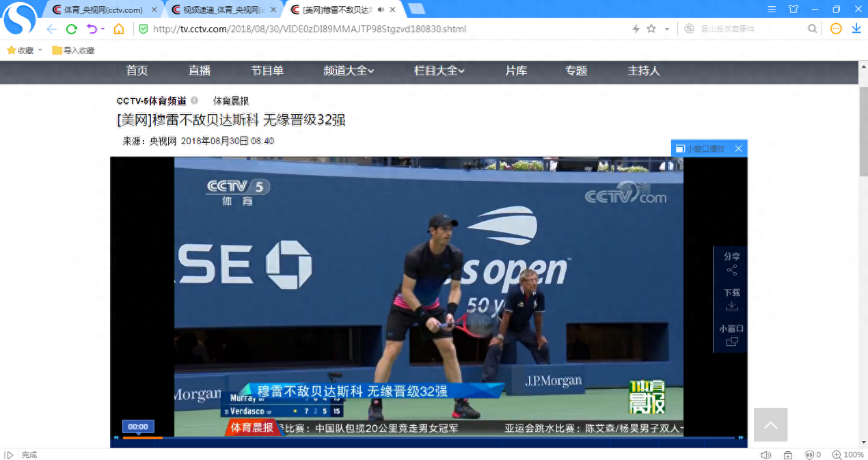Click the status bar icon with the 0 counter
This screenshot has height=460, width=868.
pos(813,455)
